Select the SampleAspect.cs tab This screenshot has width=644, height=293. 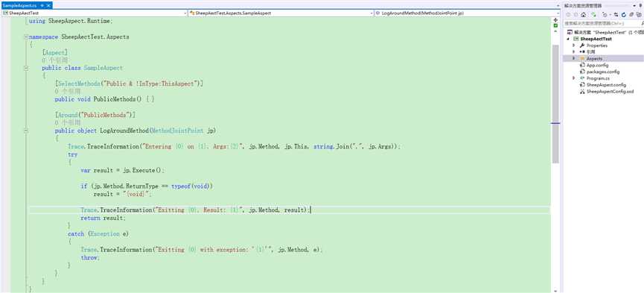point(19,5)
